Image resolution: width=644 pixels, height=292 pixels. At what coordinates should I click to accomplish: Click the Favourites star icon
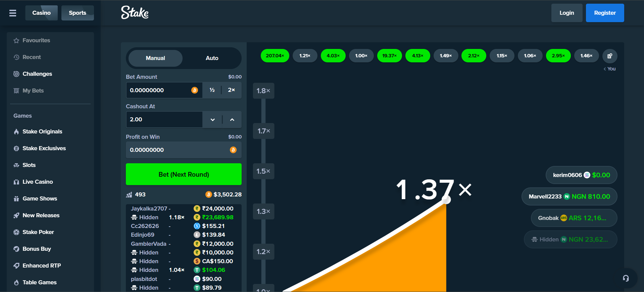[16, 41]
